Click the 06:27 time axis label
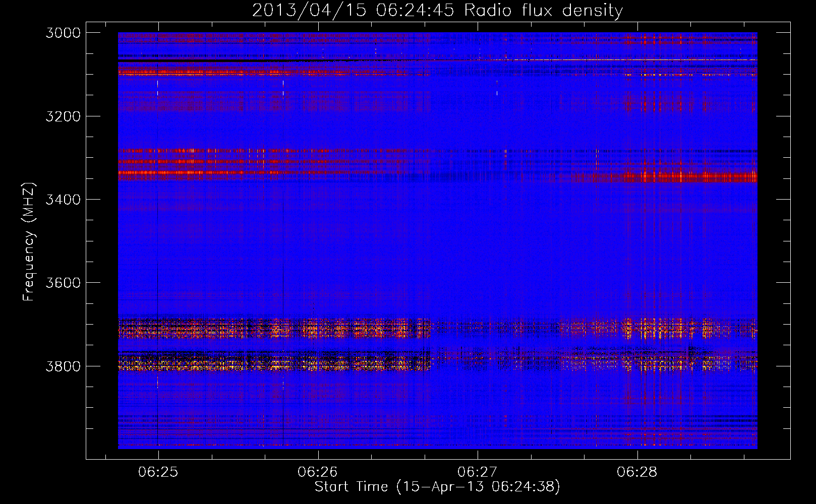 tap(477, 472)
